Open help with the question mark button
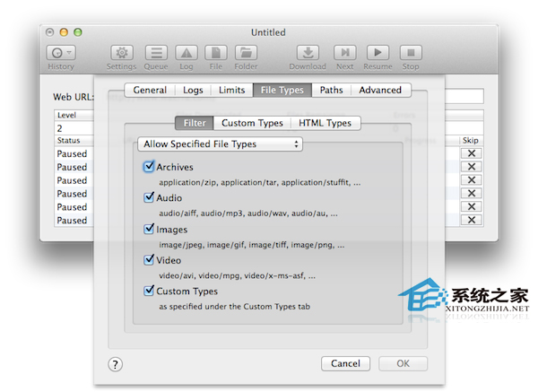Screen dimensions: 538x392 [116, 364]
